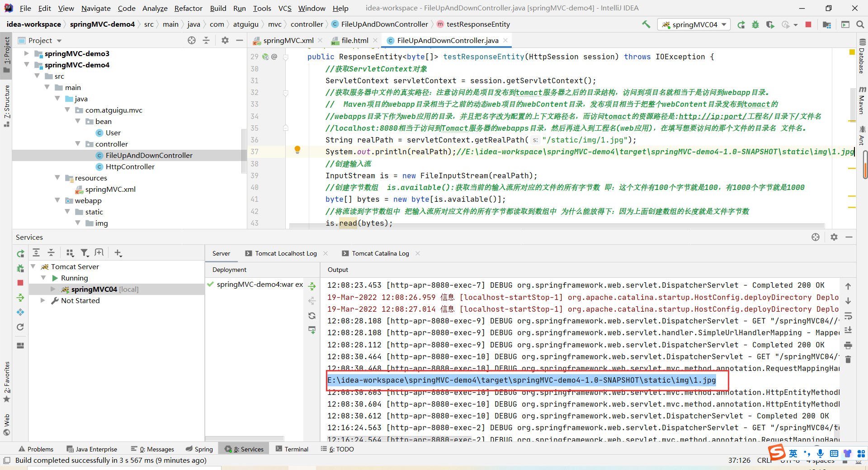Start debugging with the bug icon
This screenshot has width=868, height=470.
(755, 24)
